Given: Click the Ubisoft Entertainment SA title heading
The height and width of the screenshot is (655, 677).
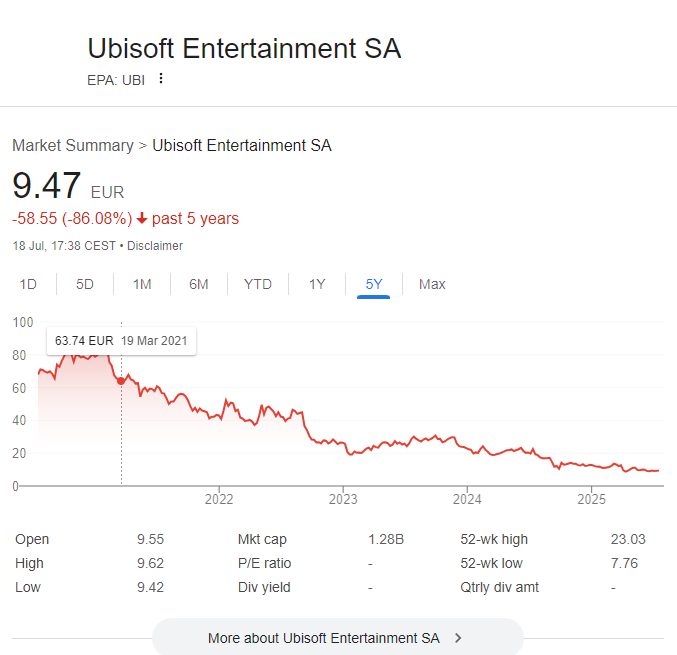Looking at the screenshot, I should (244, 48).
